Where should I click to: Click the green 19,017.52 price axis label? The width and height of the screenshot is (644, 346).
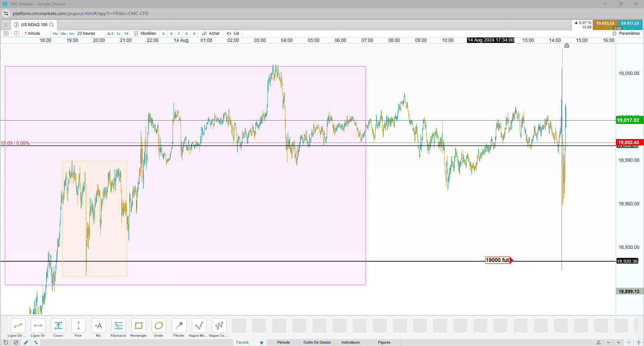pos(630,120)
